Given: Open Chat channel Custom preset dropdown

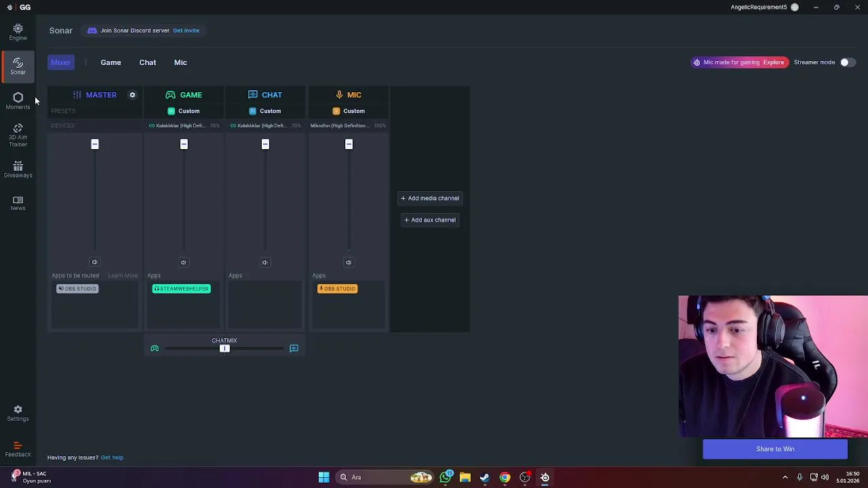Looking at the screenshot, I should click(265, 111).
